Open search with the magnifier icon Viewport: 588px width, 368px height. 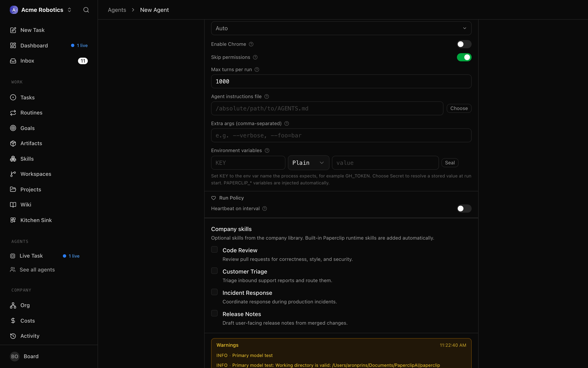coord(86,10)
